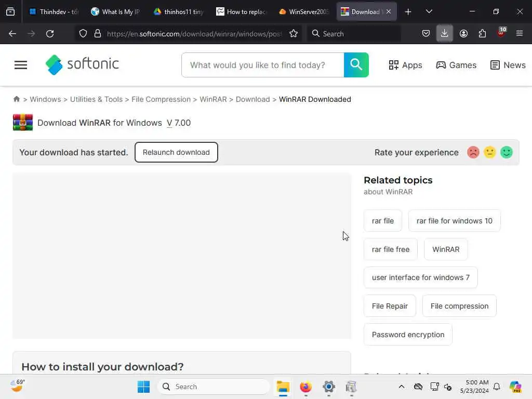Viewport: 532px width, 399px height.
Task: Show hidden system tray icons
Action: click(402, 387)
